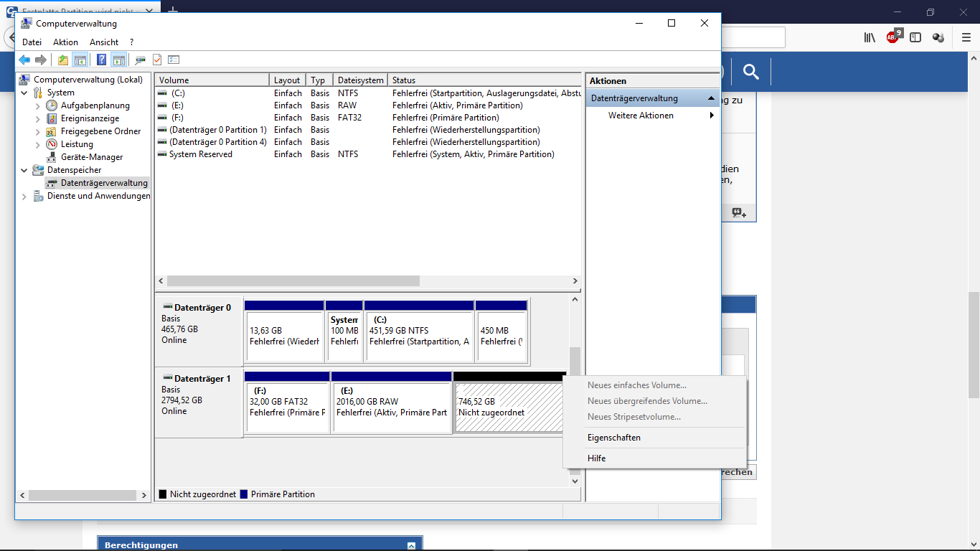Toggle the console tree pane toolbar button
Screen dimensions: 980x551
(x=80, y=60)
